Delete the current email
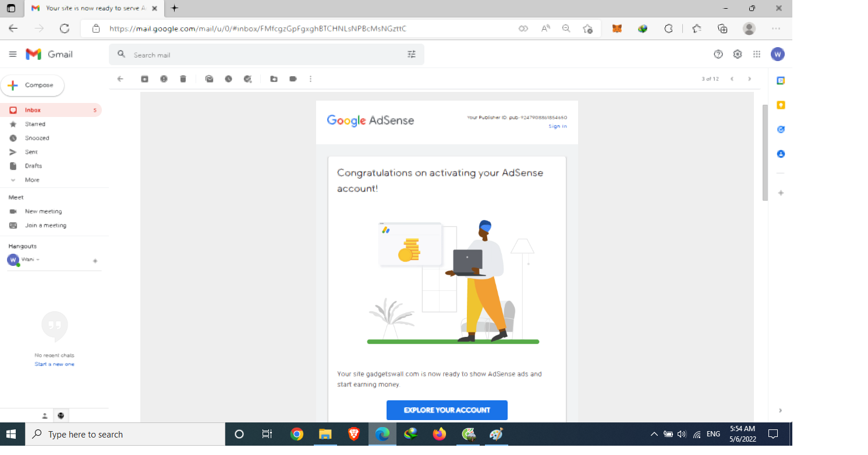 [x=183, y=79]
